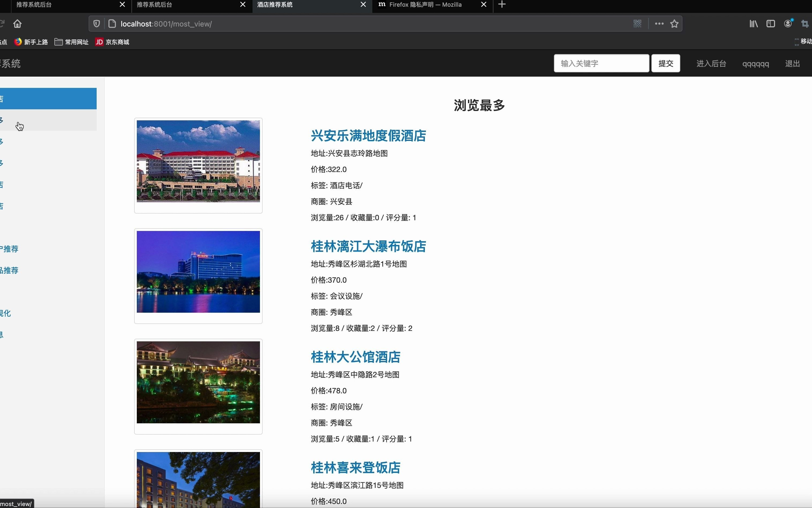The image size is (812, 508).
Task: Open sidebar item ending in 户推荐
Action: click(x=9, y=249)
